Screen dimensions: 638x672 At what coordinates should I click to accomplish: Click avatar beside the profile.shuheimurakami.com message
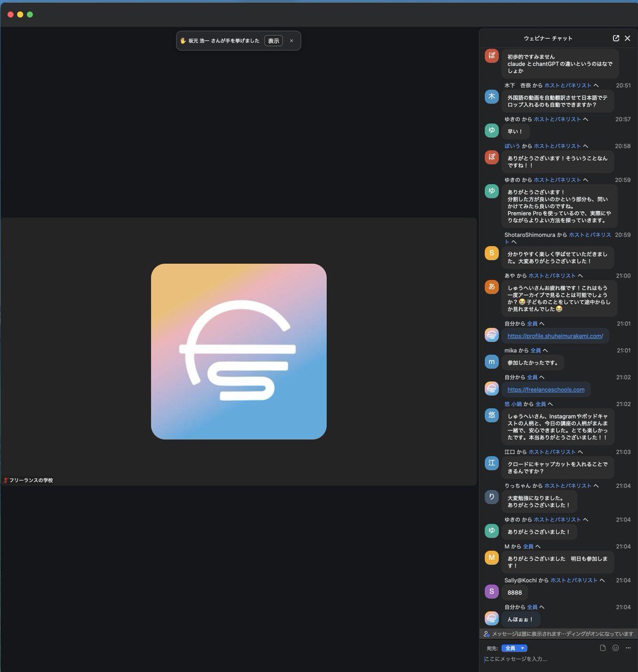pos(491,335)
